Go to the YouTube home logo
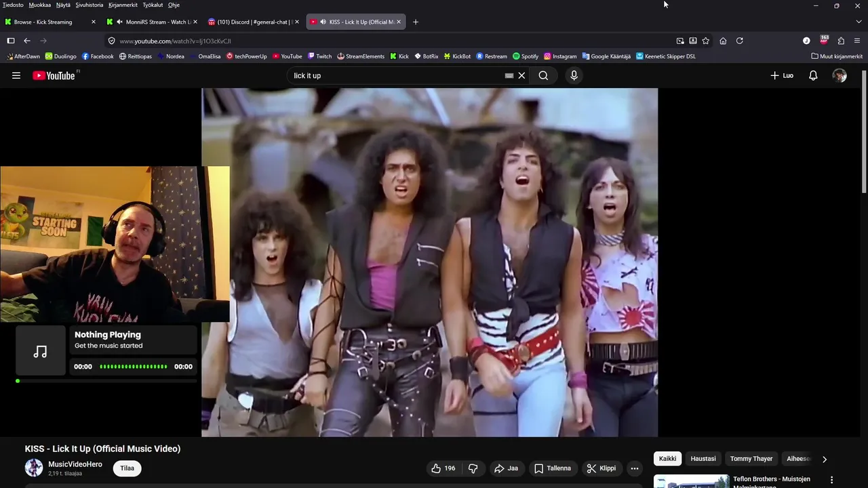Image resolution: width=868 pixels, height=488 pixels. [x=54, y=75]
